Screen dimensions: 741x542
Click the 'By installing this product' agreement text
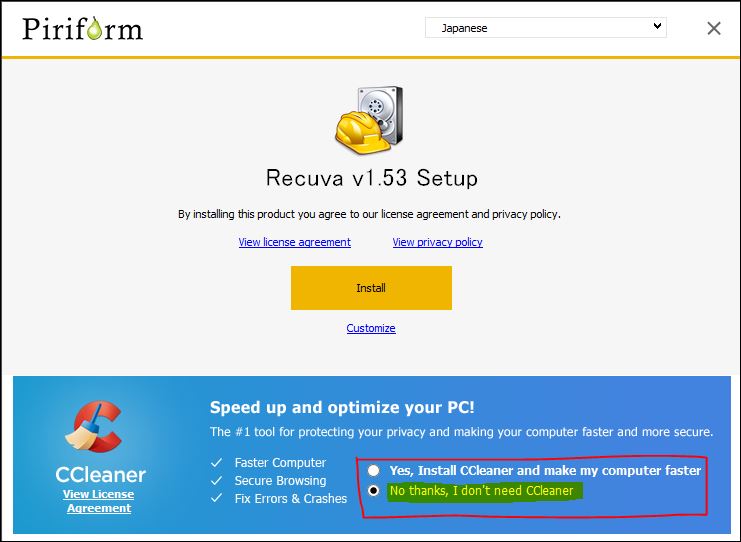369,214
